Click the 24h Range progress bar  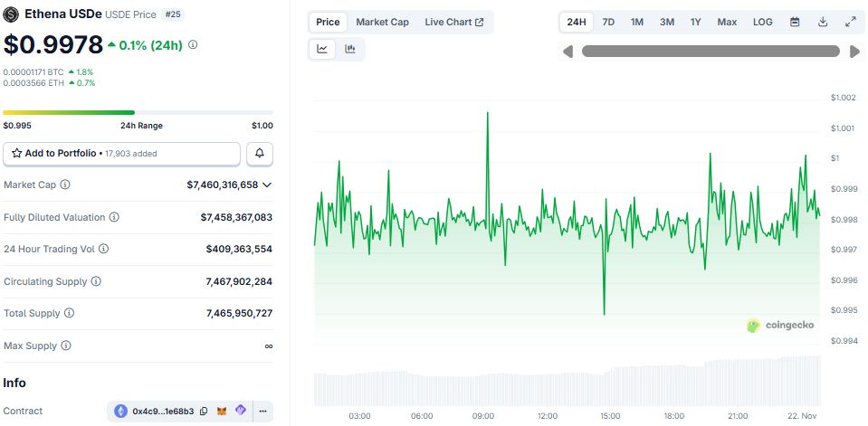point(138,112)
